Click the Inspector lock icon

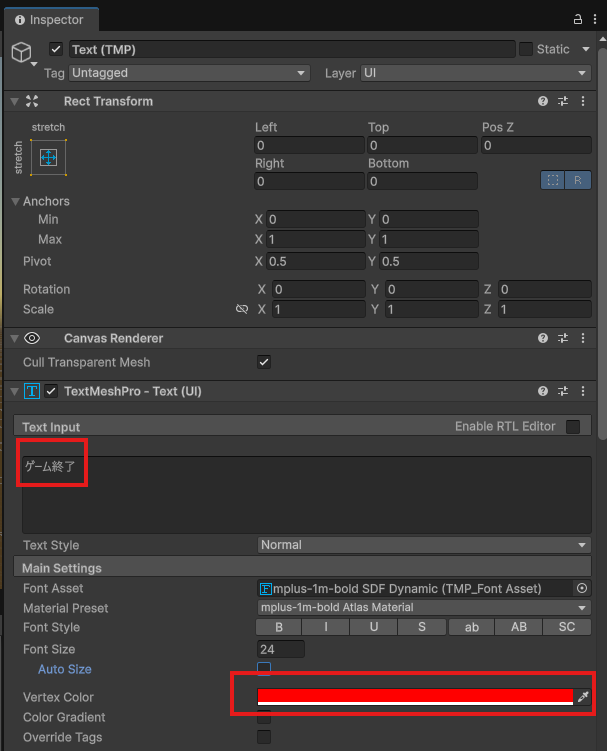pos(578,19)
